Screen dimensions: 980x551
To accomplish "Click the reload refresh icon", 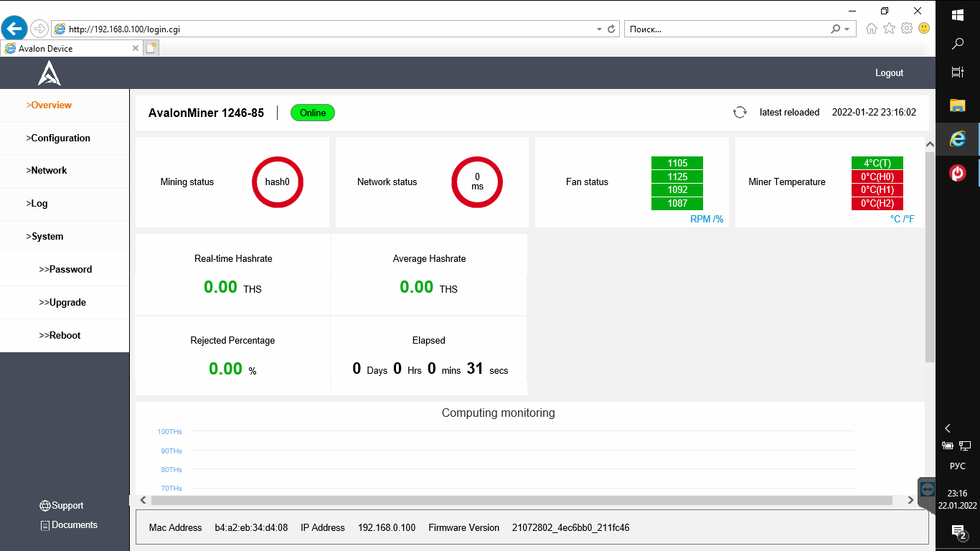I will (740, 113).
